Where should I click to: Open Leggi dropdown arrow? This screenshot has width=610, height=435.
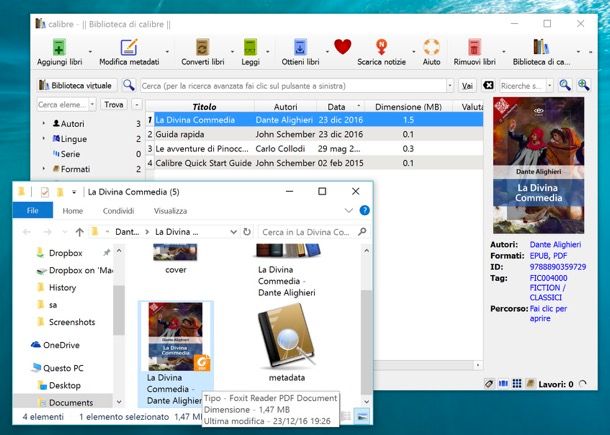point(268,51)
